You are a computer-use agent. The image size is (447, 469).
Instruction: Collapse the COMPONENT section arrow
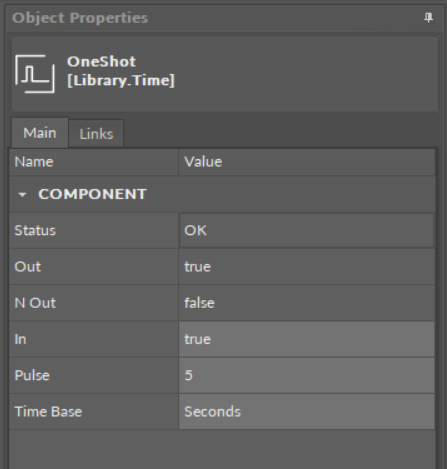22,195
